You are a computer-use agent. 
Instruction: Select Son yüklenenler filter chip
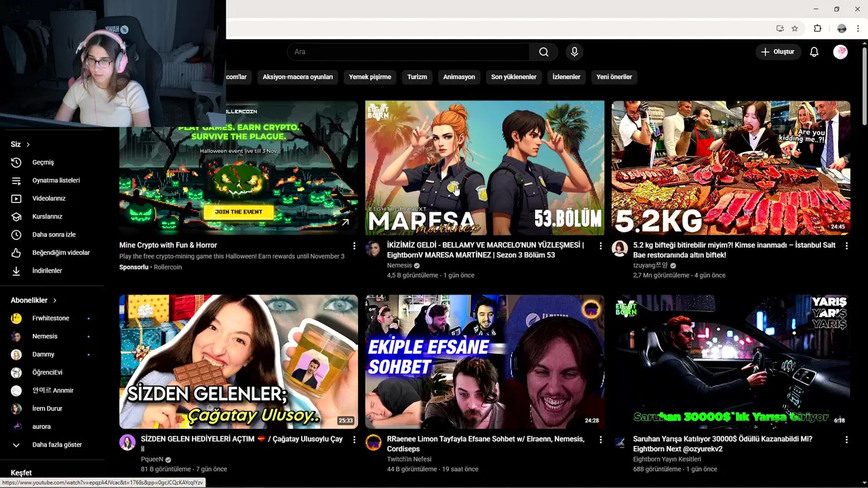(x=513, y=77)
